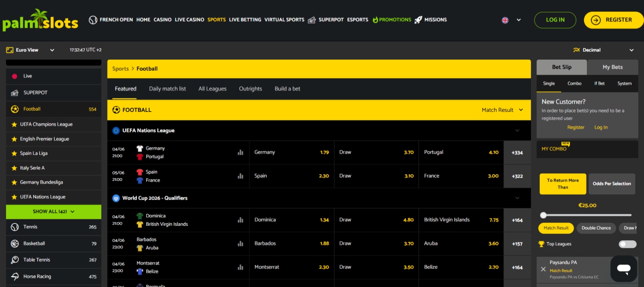Image resolution: width=644 pixels, height=287 pixels.
Task: Click the star icon beside English Premier League
Action: click(x=14, y=139)
